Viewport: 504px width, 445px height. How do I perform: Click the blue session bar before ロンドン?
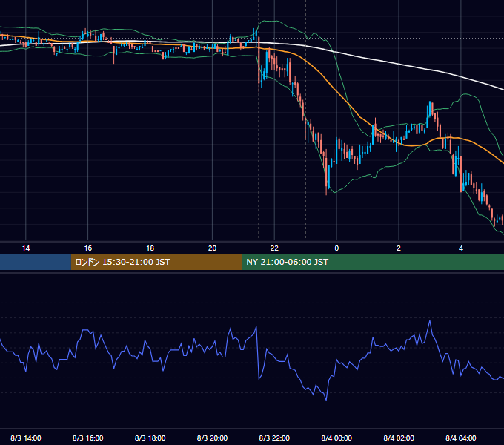(36, 262)
